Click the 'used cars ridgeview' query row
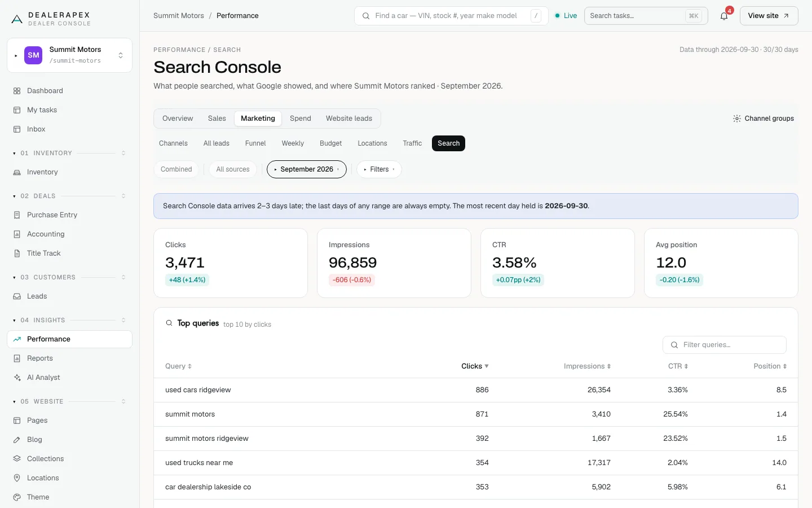This screenshot has width=812, height=508. (476, 390)
